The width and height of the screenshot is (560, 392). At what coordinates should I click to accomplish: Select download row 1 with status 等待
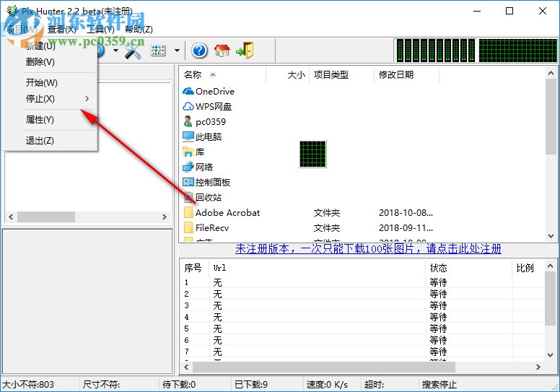pos(362,282)
